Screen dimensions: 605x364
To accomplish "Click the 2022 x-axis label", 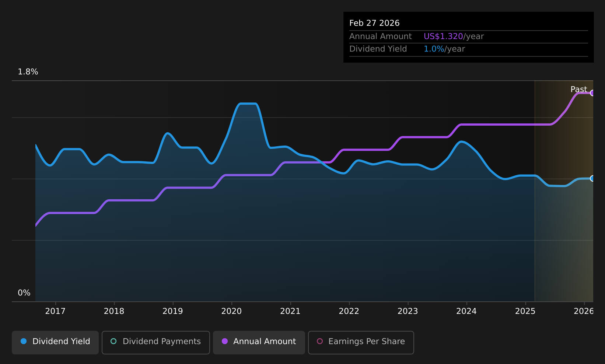I will point(349,311).
